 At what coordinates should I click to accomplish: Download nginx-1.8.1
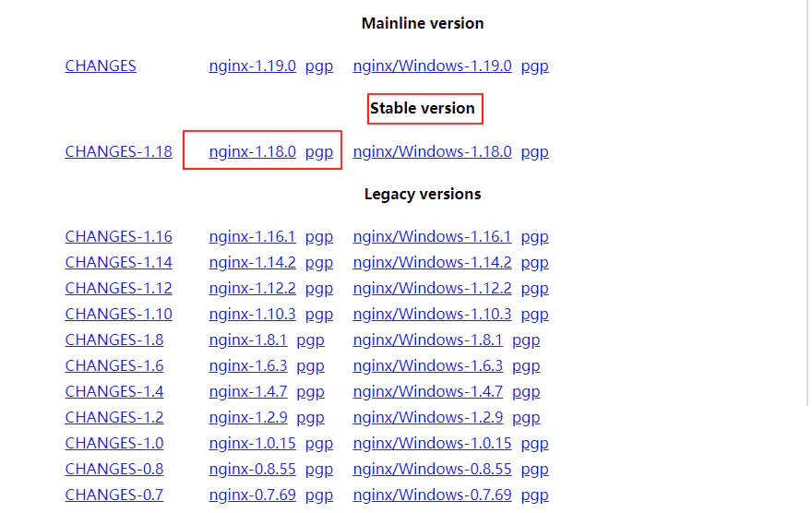[248, 340]
